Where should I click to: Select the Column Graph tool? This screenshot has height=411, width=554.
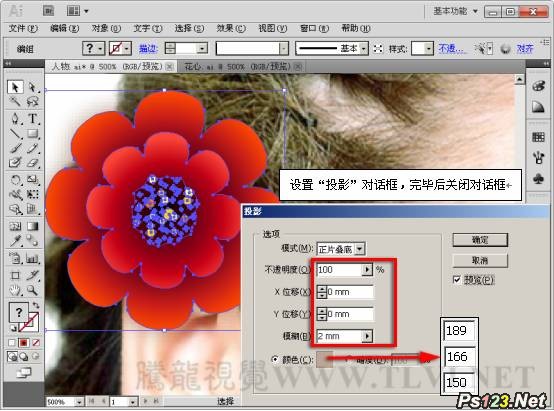(32, 259)
